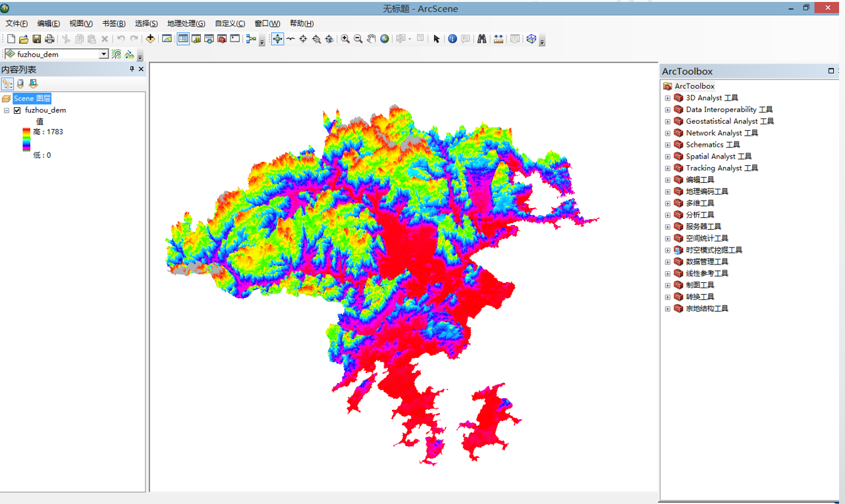Switch to List By Source

point(20,84)
